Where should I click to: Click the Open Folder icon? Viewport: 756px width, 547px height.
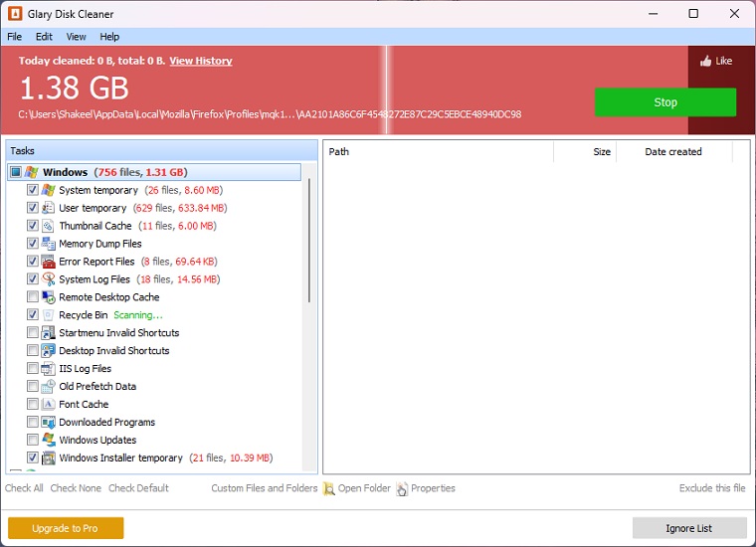tap(329, 488)
